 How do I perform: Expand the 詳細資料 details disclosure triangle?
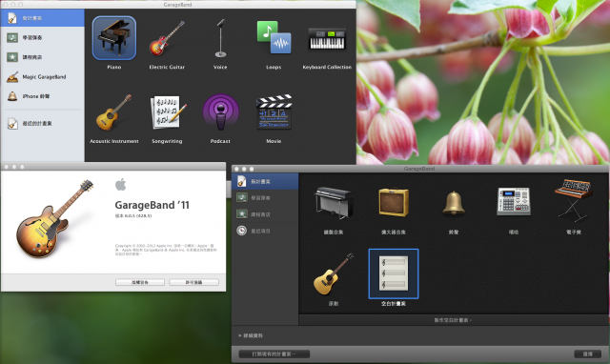click(x=240, y=335)
